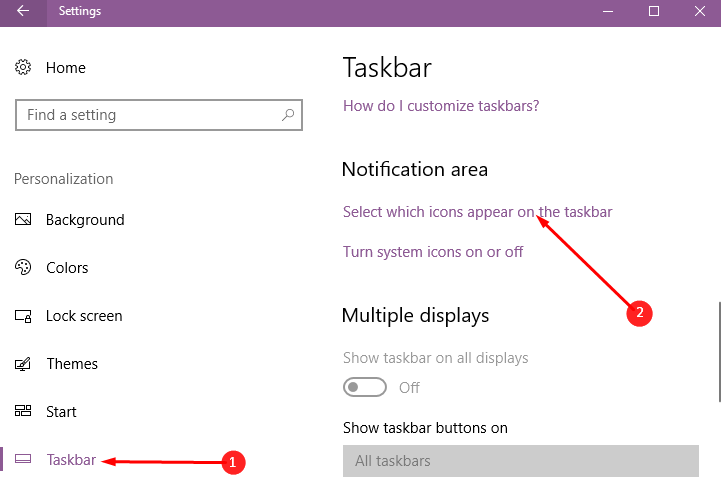This screenshot has width=721, height=489.
Task: Click the search magnifier icon
Action: click(x=288, y=115)
